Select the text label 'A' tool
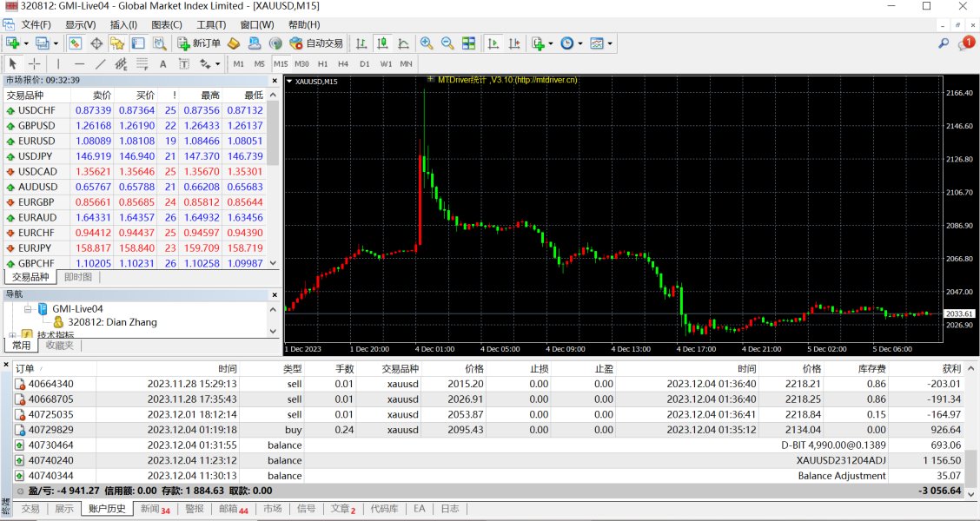The width and height of the screenshot is (980, 521). coord(162,63)
